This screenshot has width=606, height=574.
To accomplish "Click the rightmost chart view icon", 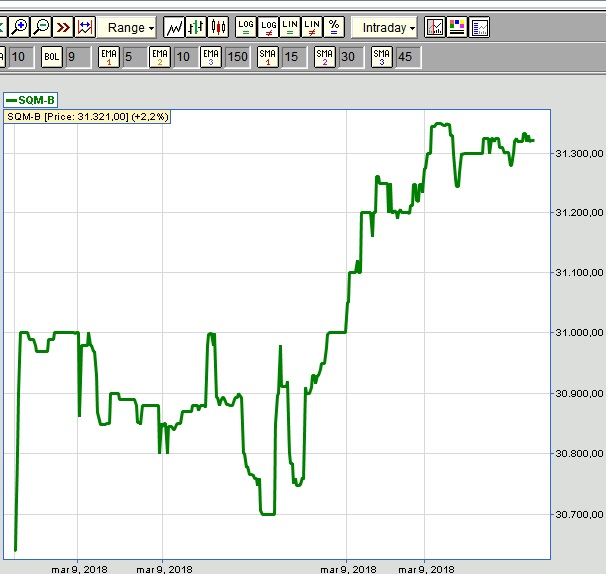I will pyautogui.click(x=479, y=27).
